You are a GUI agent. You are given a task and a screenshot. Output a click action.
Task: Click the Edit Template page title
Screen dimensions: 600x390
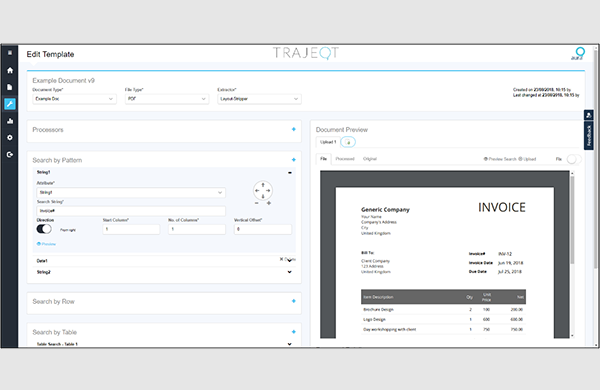pos(50,54)
